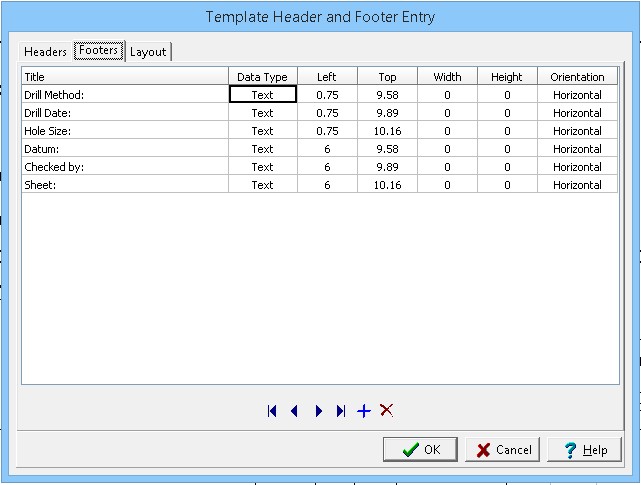Viewport: 641px width, 485px height.
Task: Select the Data Type cell for Drill Method
Action: (x=262, y=95)
